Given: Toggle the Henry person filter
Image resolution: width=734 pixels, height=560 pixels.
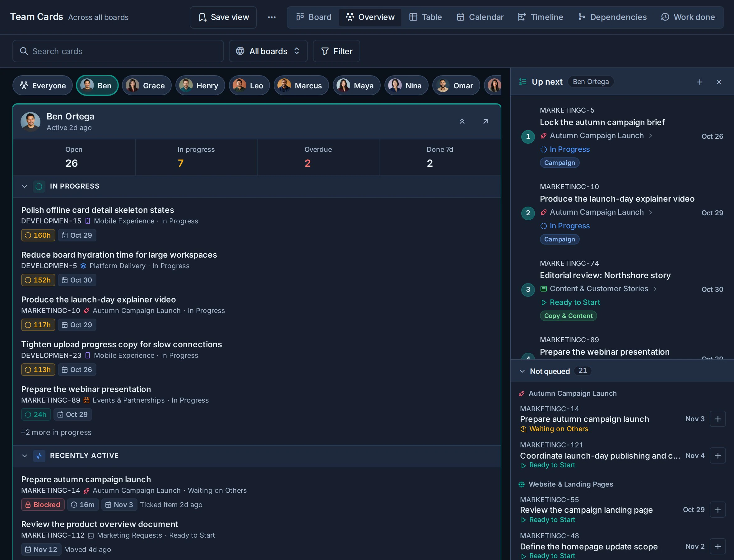Looking at the screenshot, I should pyautogui.click(x=200, y=86).
